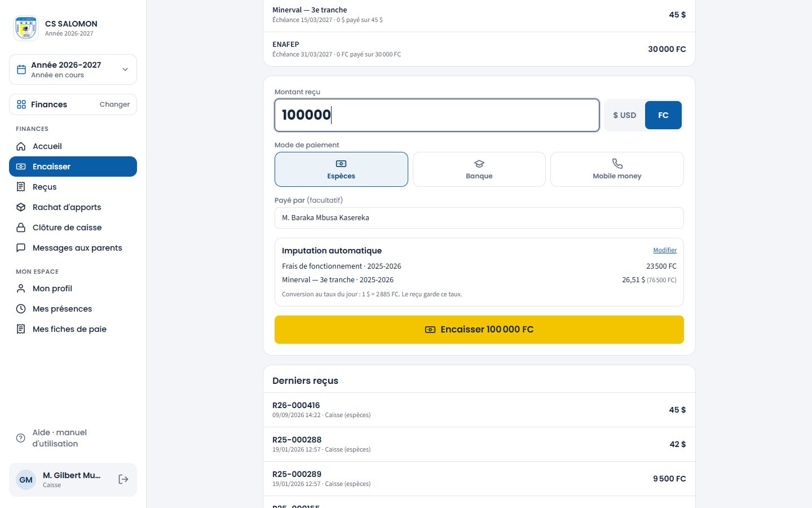Click the banknote icon beside Encaisser in sidebar
The width and height of the screenshot is (812, 508).
(21, 167)
